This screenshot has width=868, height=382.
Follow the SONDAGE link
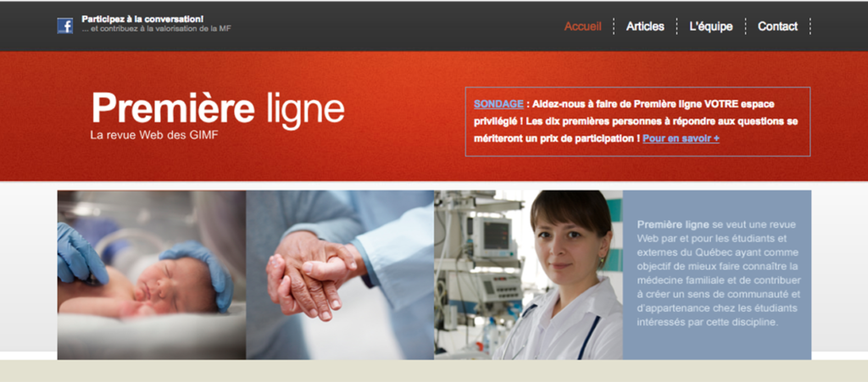pyautogui.click(x=498, y=104)
